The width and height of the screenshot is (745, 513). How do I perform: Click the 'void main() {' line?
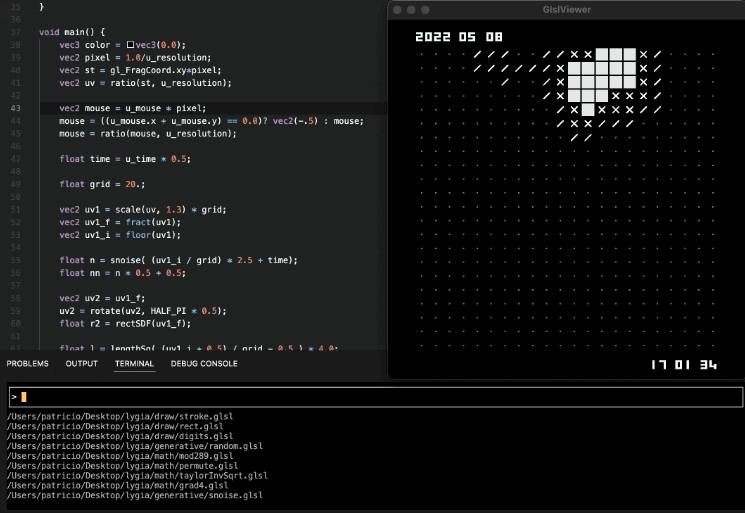[72, 32]
